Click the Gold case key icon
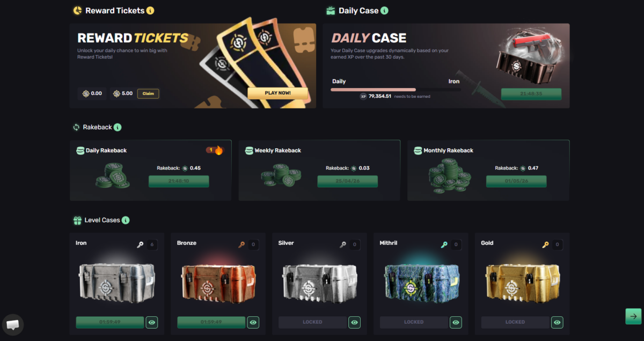 (545, 245)
